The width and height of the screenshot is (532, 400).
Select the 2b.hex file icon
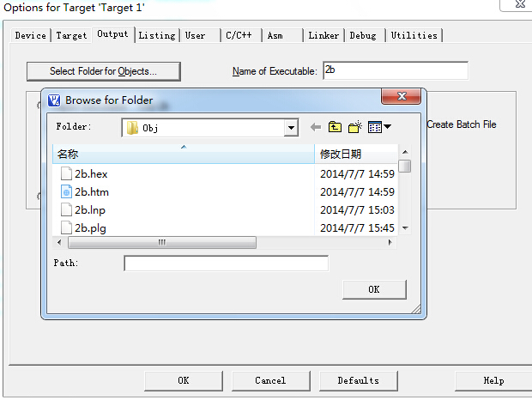point(66,173)
